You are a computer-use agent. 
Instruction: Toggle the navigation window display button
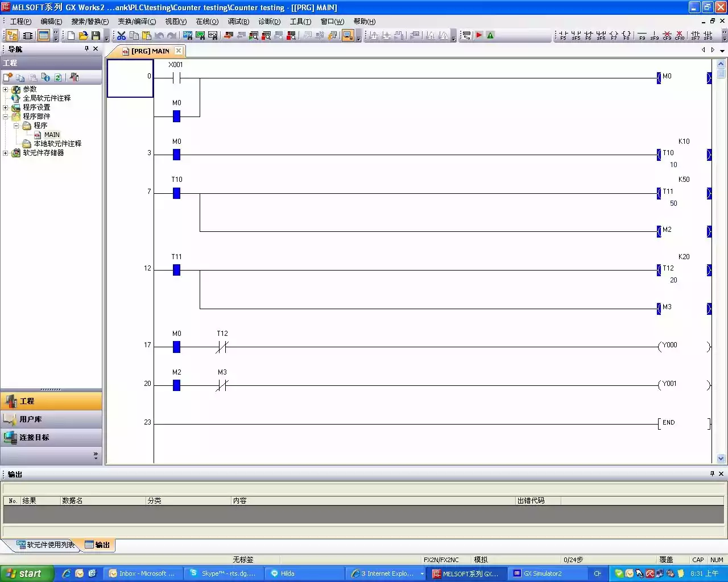click(x=12, y=36)
